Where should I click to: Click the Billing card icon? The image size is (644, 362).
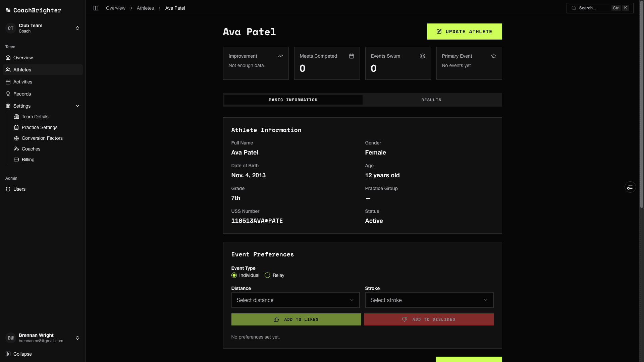16,160
